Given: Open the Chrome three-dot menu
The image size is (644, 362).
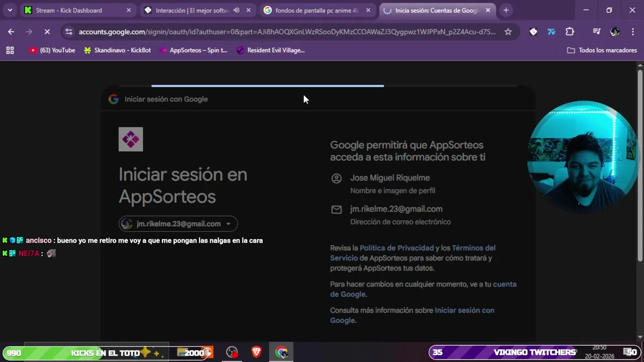Looking at the screenshot, I should [x=633, y=32].
